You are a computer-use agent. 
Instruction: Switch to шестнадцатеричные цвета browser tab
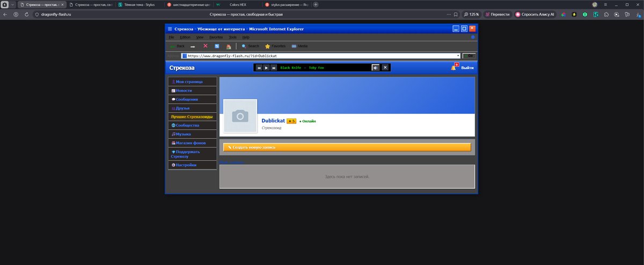[x=188, y=4]
